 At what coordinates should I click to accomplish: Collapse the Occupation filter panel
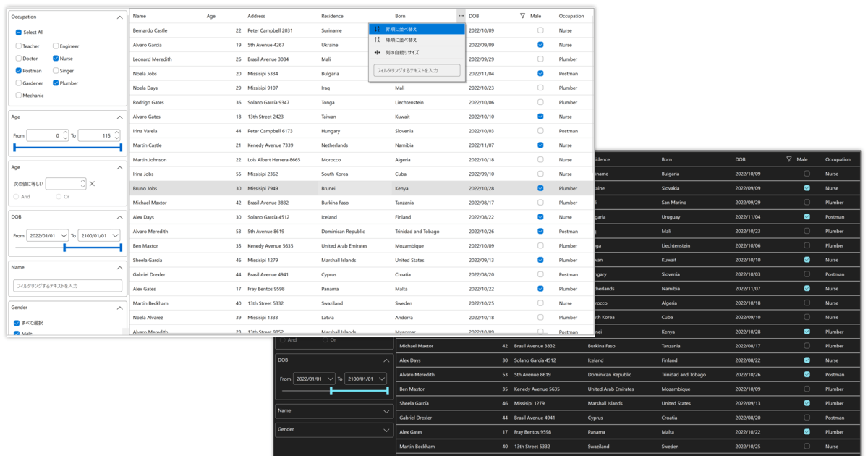pyautogui.click(x=119, y=16)
